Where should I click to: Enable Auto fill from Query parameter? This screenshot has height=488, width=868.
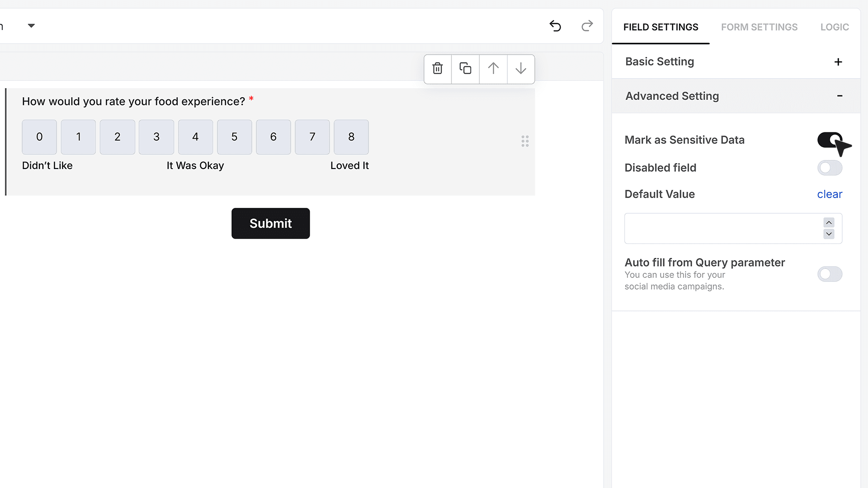point(830,274)
